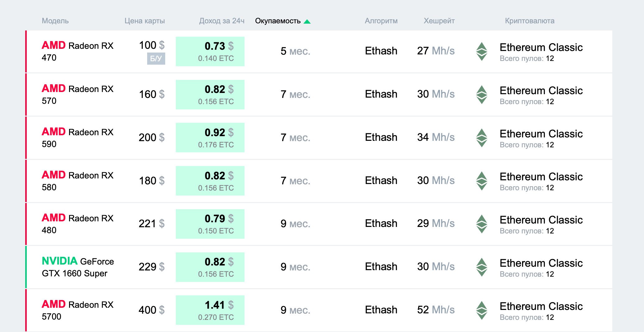
Task: Click the green 1.41 $ income cell
Action: [210, 310]
